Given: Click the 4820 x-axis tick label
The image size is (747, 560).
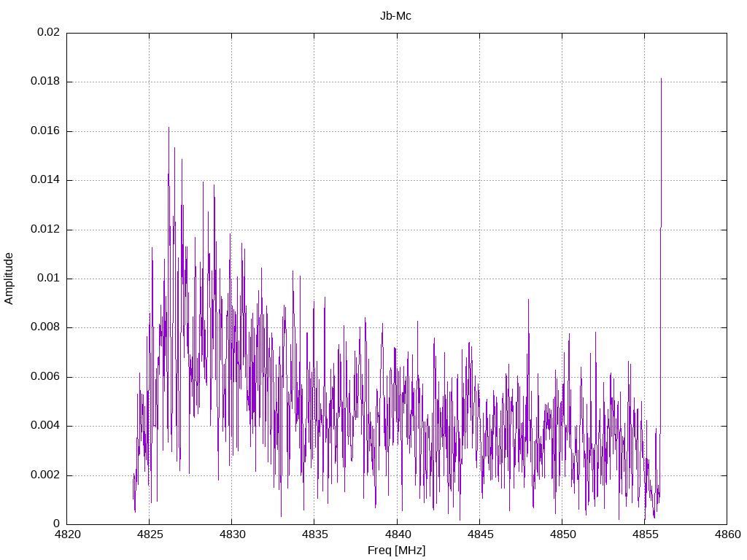Looking at the screenshot, I should 67,534.
